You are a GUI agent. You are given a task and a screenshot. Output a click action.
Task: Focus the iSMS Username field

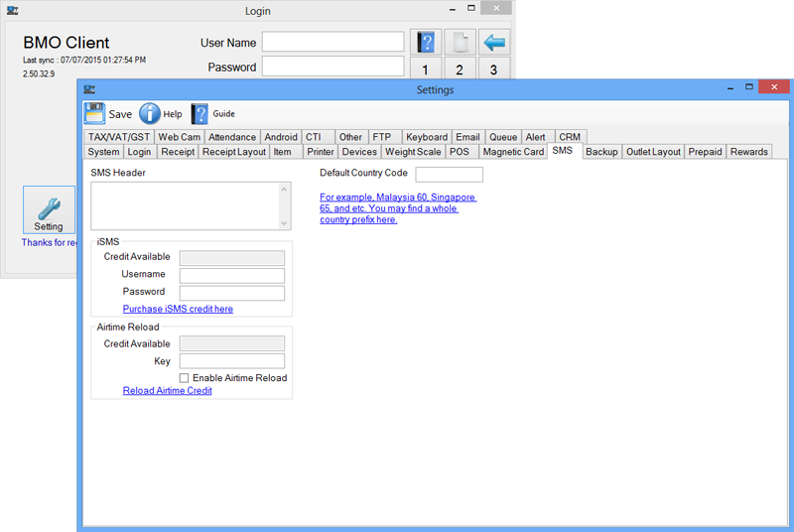[x=231, y=275]
